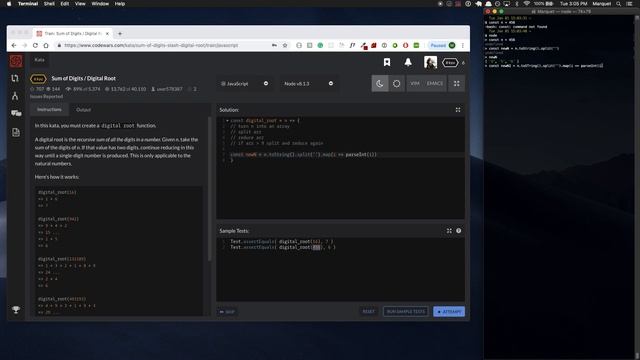The height and width of the screenshot is (360, 640).
Task: Open the user profile avatar
Action: coord(430,62)
